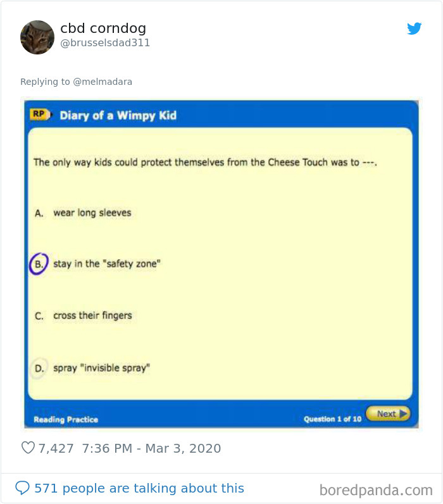Click the arrow on the Next button

click(403, 413)
